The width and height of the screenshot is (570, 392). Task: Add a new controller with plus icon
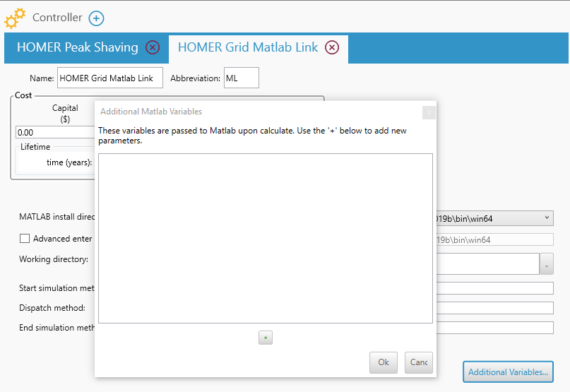(x=96, y=18)
